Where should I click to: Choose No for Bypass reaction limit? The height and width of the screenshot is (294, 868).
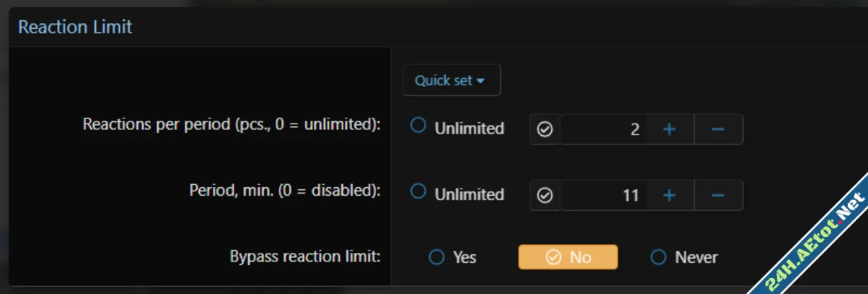point(568,257)
